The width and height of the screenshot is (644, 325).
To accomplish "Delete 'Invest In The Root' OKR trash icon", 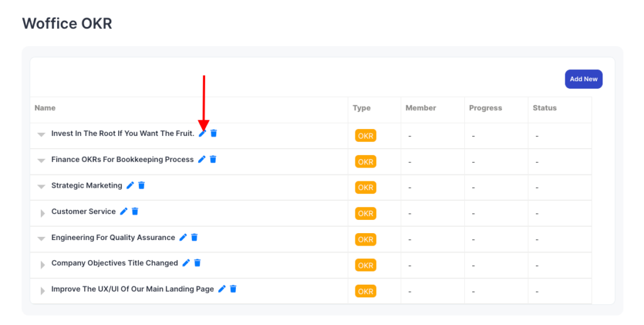I will point(213,134).
